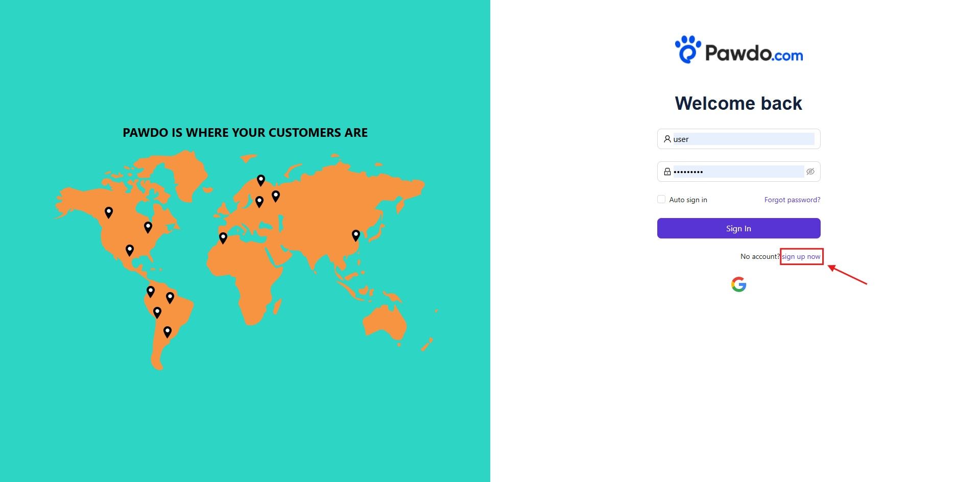This screenshot has width=980, height=482.
Task: Click the Google sign-in icon
Action: [738, 284]
